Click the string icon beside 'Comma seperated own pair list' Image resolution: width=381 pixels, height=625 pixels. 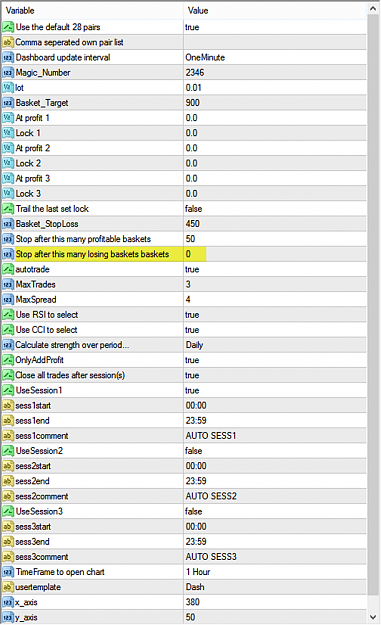coord(8,42)
